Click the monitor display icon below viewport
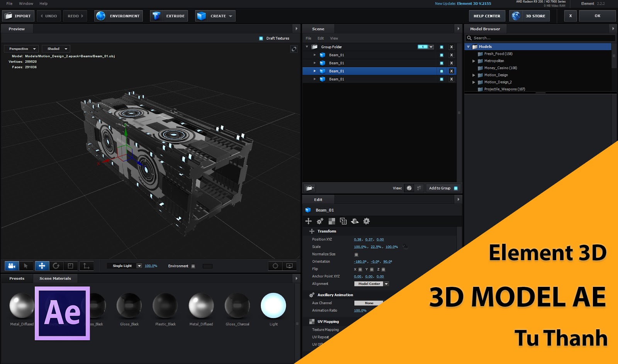The image size is (618, 364). pyautogui.click(x=289, y=266)
